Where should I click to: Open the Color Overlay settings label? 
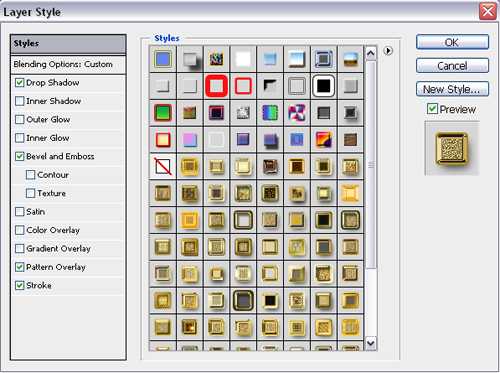click(x=53, y=230)
